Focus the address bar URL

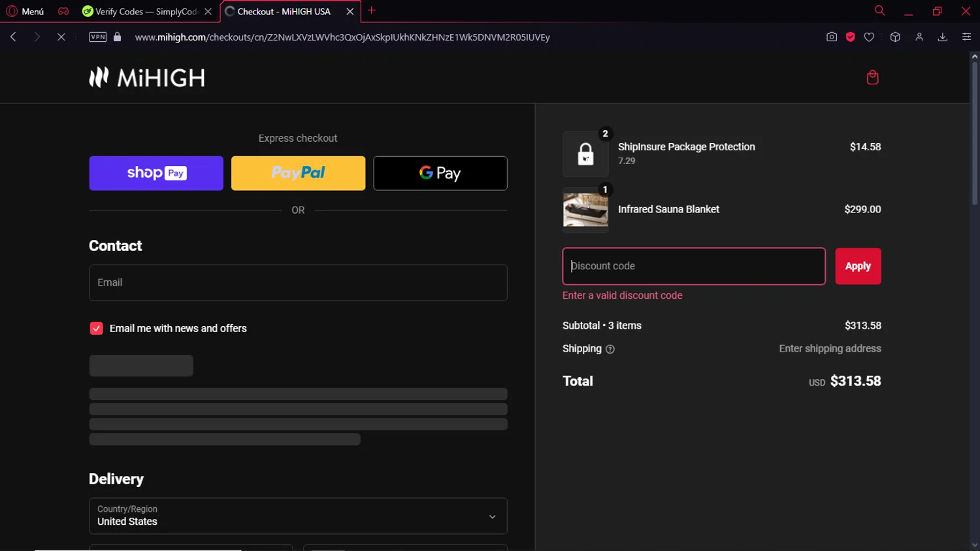pos(342,37)
